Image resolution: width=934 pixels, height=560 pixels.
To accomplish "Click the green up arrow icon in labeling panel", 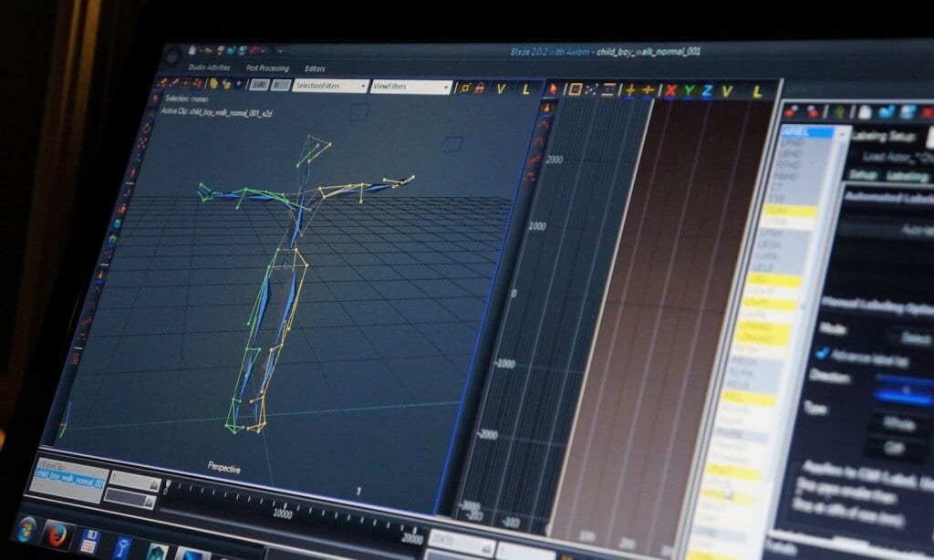I will point(839,111).
